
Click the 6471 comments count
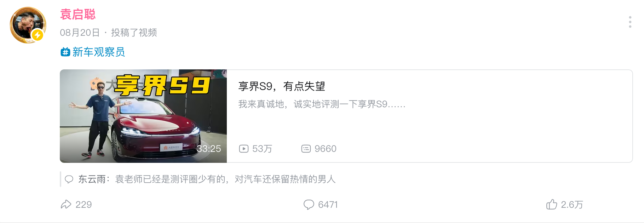[x=328, y=205]
